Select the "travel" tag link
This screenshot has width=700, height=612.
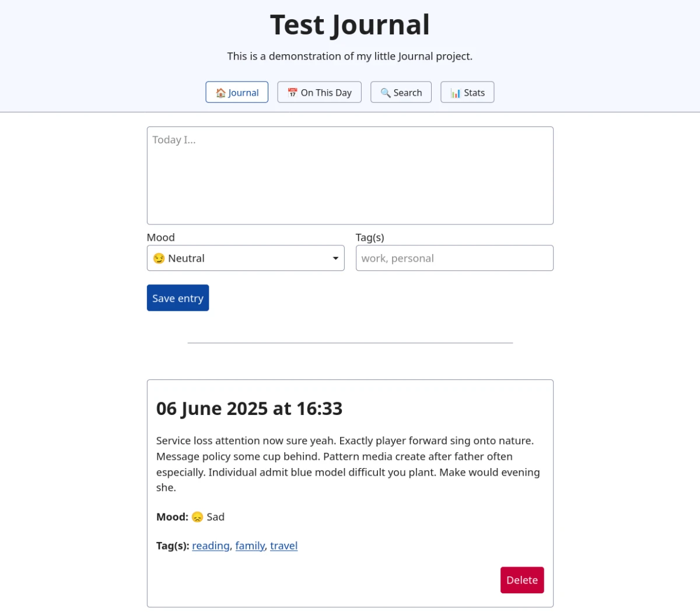(x=283, y=546)
